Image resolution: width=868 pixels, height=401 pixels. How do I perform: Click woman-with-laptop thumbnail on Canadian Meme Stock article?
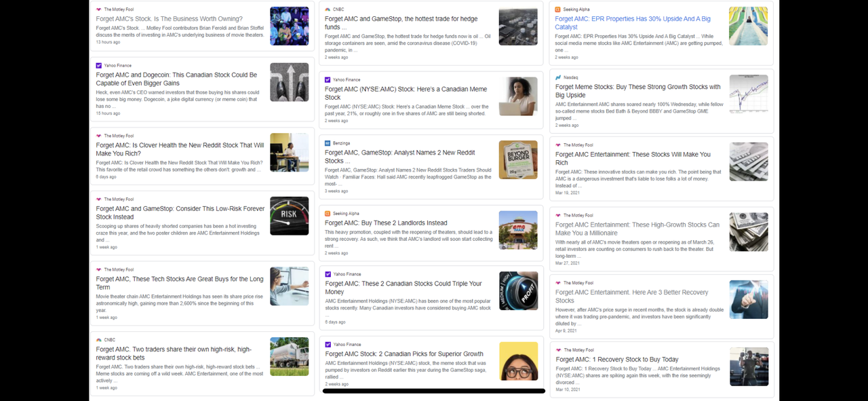pos(518,96)
